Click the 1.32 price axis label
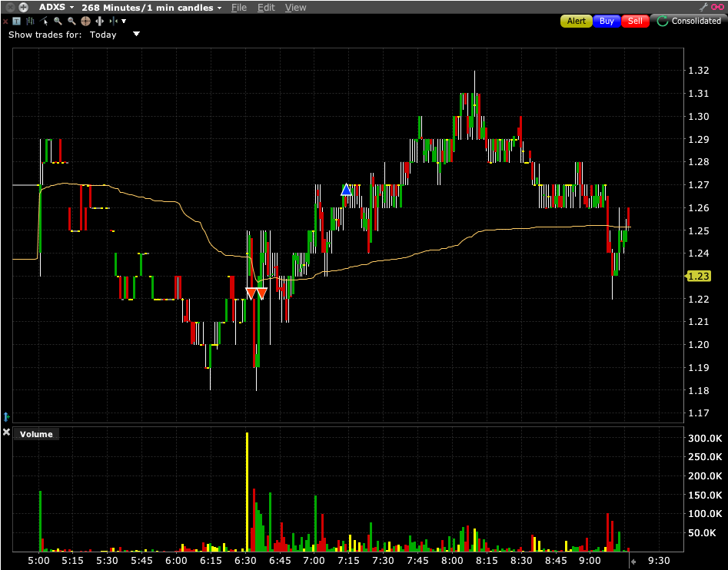 pos(698,71)
